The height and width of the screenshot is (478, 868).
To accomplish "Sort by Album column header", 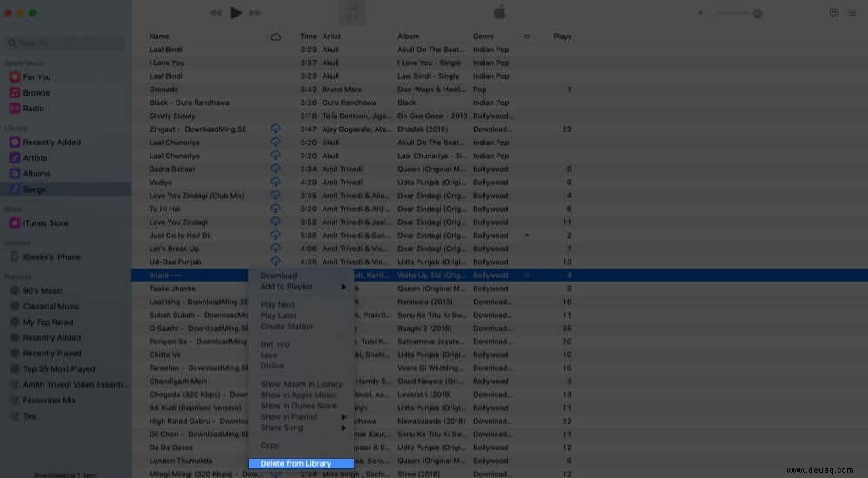I will pos(408,37).
